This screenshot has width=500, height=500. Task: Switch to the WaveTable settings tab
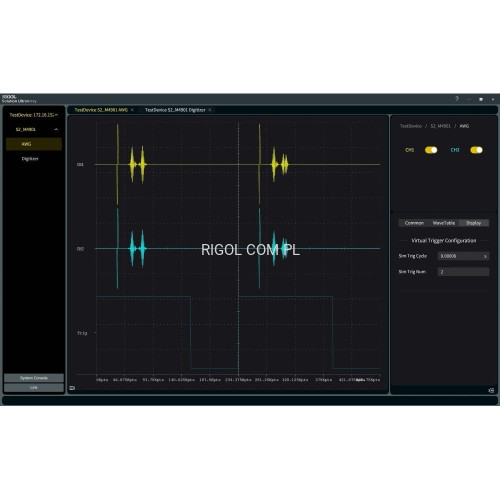click(x=444, y=223)
